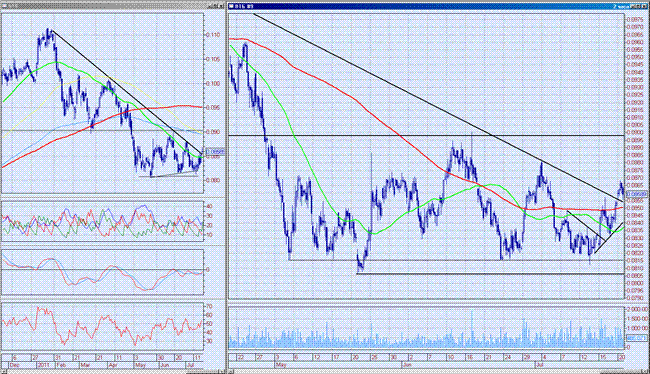Click the Jul label on the right chart timeline
Viewport: 650px width, 374px height.
click(539, 365)
